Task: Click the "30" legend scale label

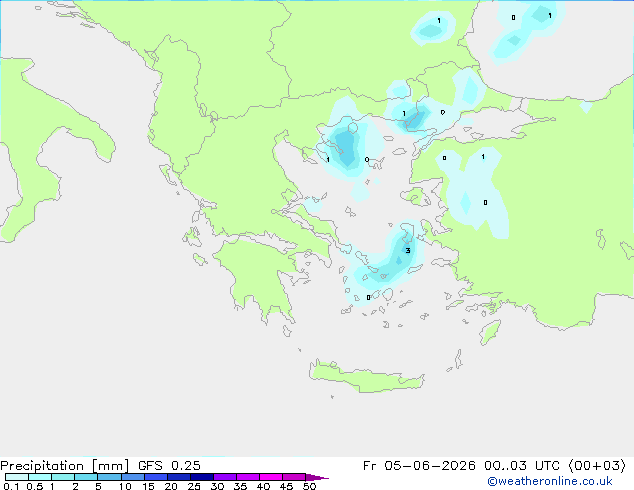Action: coord(217,486)
